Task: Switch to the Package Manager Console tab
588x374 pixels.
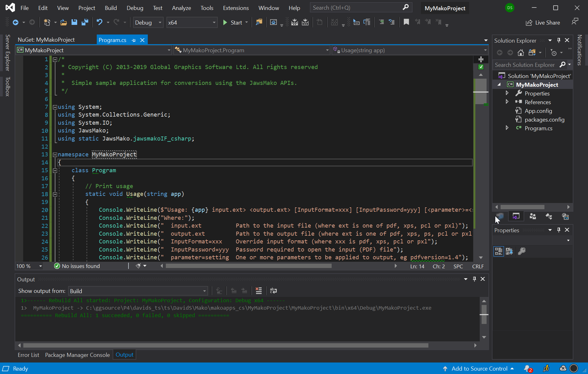Action: (x=77, y=355)
